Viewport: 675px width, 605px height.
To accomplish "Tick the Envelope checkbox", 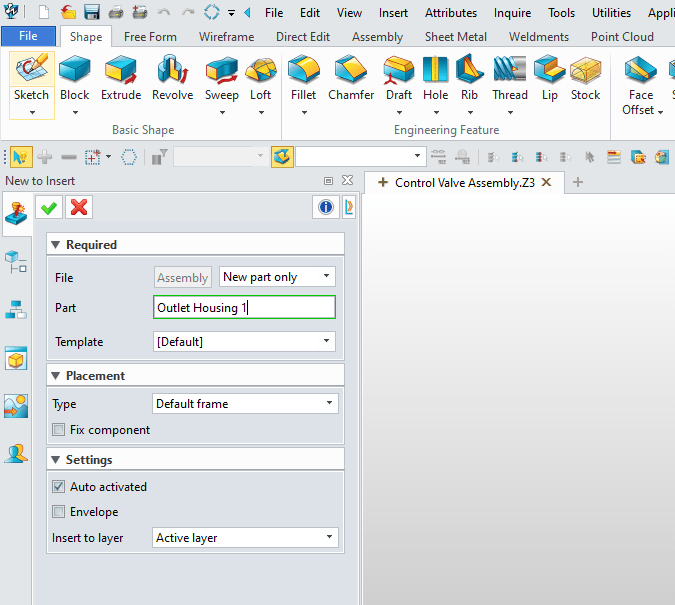I will (60, 512).
